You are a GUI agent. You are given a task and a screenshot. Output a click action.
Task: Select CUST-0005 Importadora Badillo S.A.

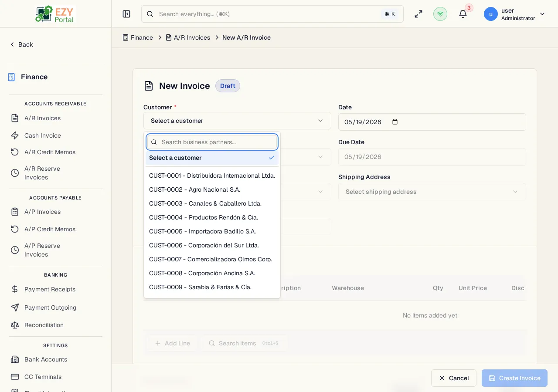212,231
